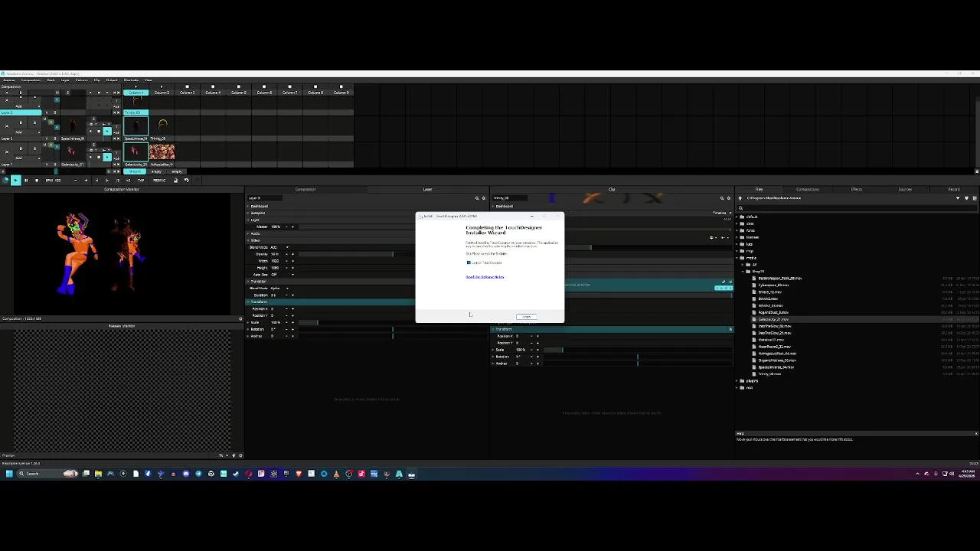Switch to the Layer properties tab

(x=427, y=189)
